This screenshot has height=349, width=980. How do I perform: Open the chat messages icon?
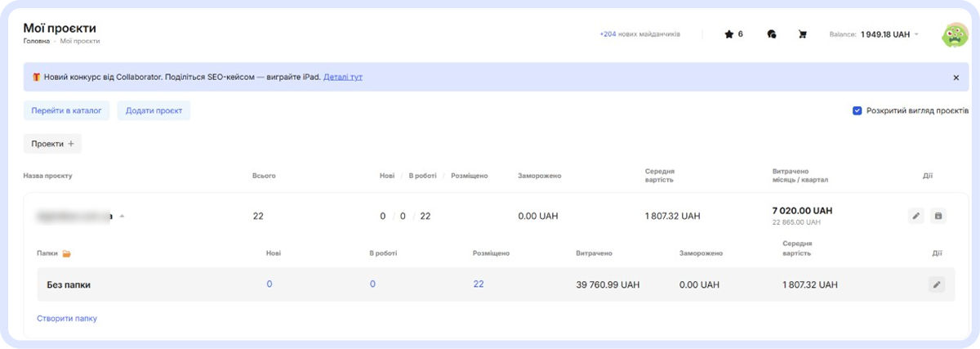[772, 34]
